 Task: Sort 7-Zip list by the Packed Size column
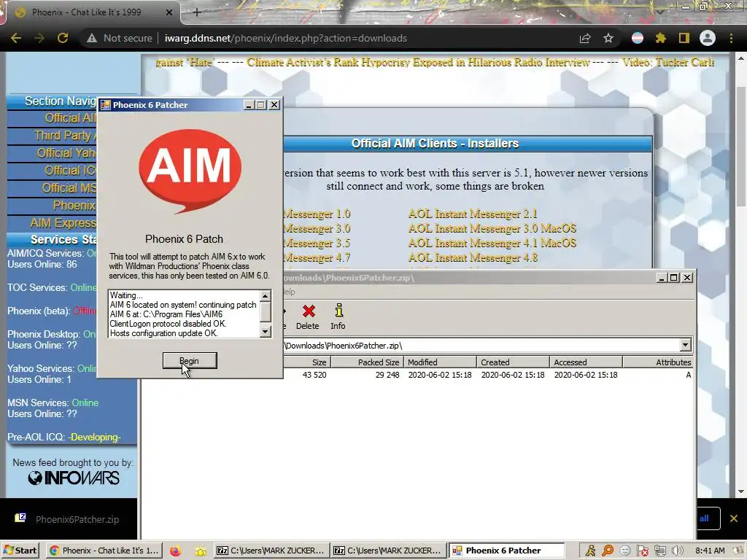pos(367,362)
